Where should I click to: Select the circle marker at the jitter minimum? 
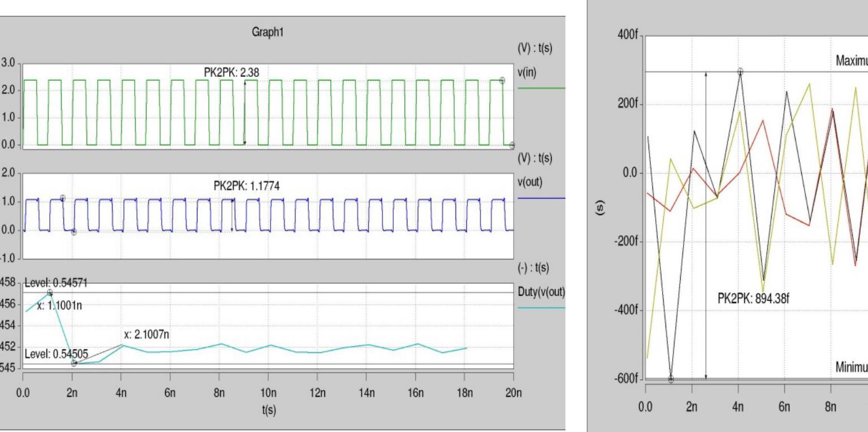(671, 379)
